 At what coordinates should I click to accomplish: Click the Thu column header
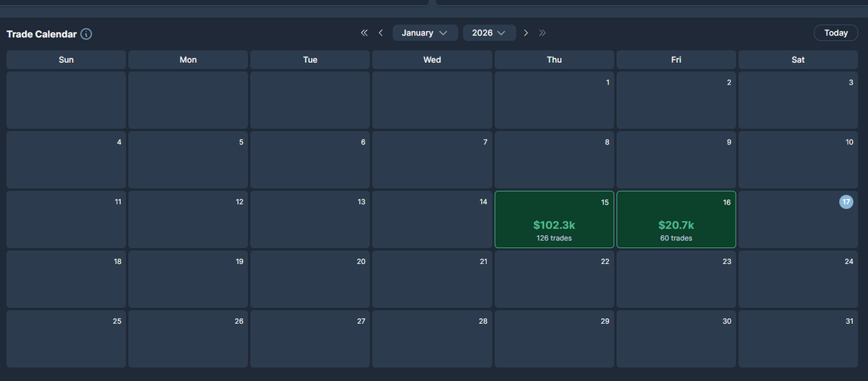[554, 60]
